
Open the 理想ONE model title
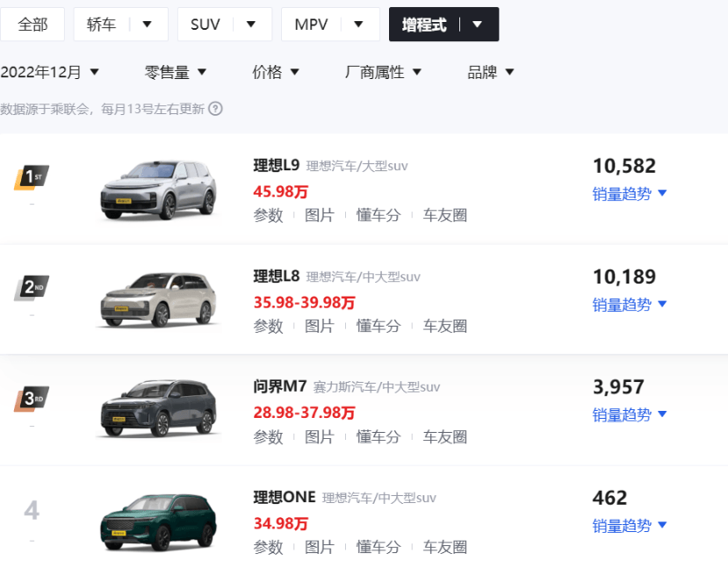point(285,497)
